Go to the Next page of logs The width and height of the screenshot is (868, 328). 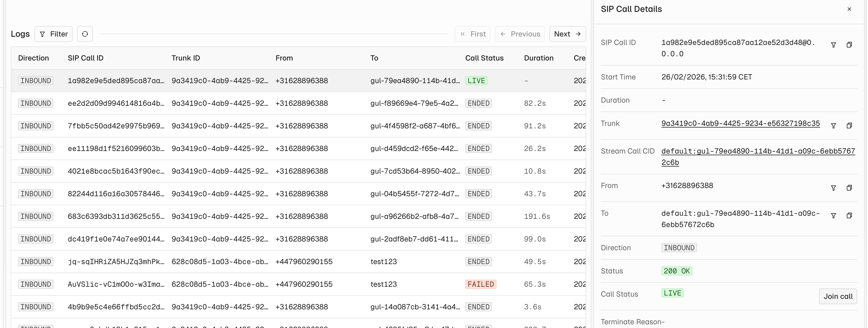pyautogui.click(x=567, y=34)
